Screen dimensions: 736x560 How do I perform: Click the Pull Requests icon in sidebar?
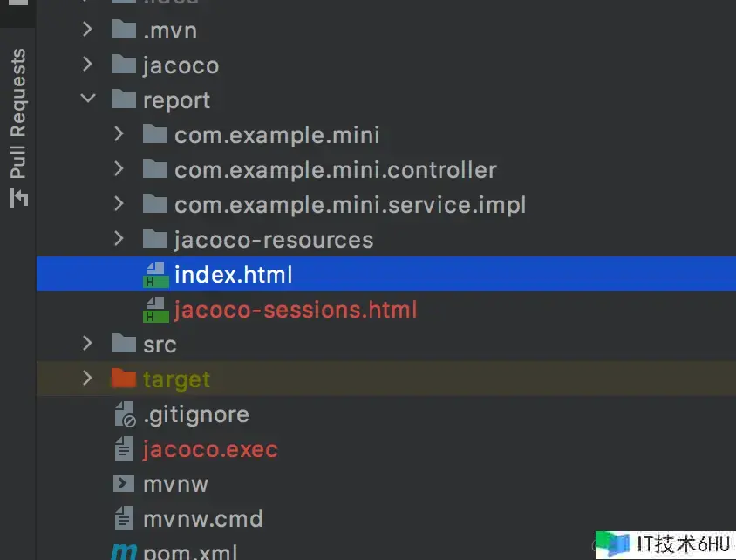(18, 198)
